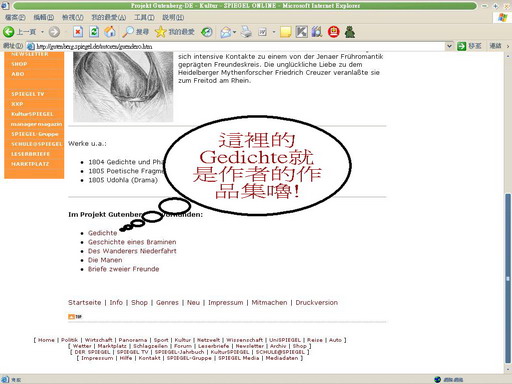Viewport: 512px width, 384px height.
Task: Go to the Home page icon
Action: tap(110, 32)
